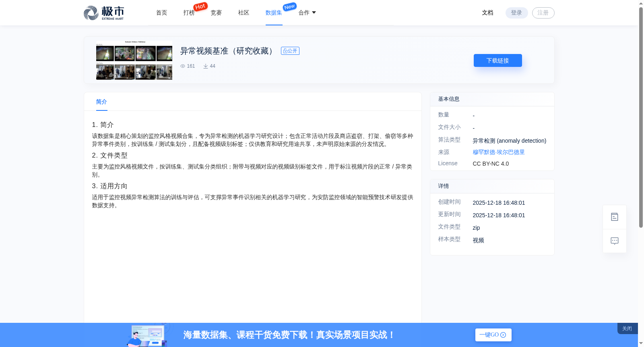The width and height of the screenshot is (644, 347).
Task: Open 文档 link in header
Action: tap(488, 12)
